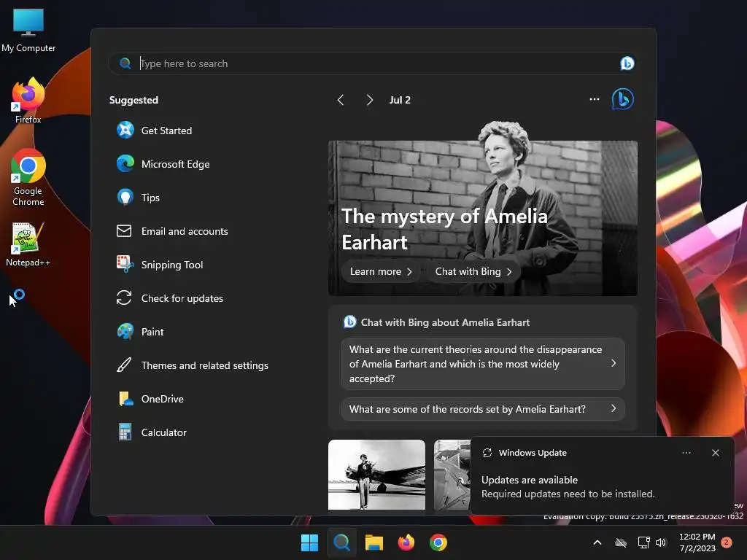Select the Get Started label text
The width and height of the screenshot is (747, 560).
[166, 131]
